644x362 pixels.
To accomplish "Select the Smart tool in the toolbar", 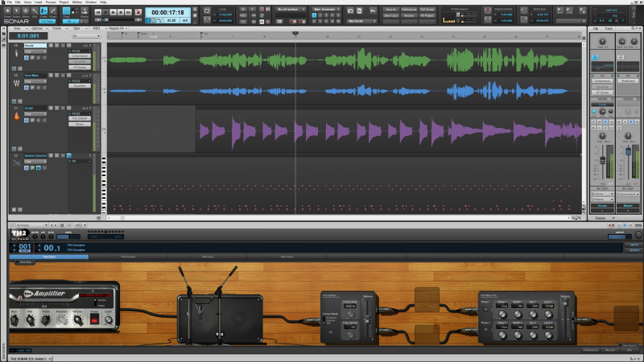I will pyautogui.click(x=7, y=12).
